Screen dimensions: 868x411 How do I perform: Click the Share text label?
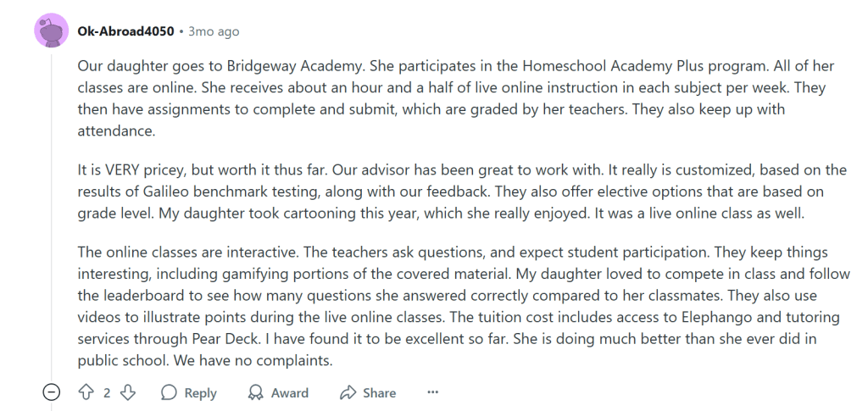tap(379, 393)
